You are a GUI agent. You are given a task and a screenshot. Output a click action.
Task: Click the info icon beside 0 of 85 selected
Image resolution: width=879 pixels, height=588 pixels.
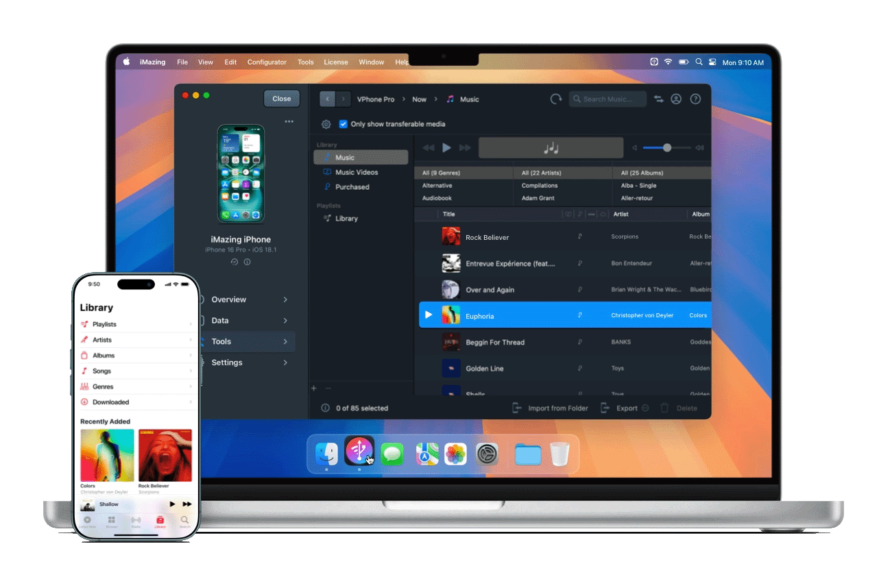(325, 408)
